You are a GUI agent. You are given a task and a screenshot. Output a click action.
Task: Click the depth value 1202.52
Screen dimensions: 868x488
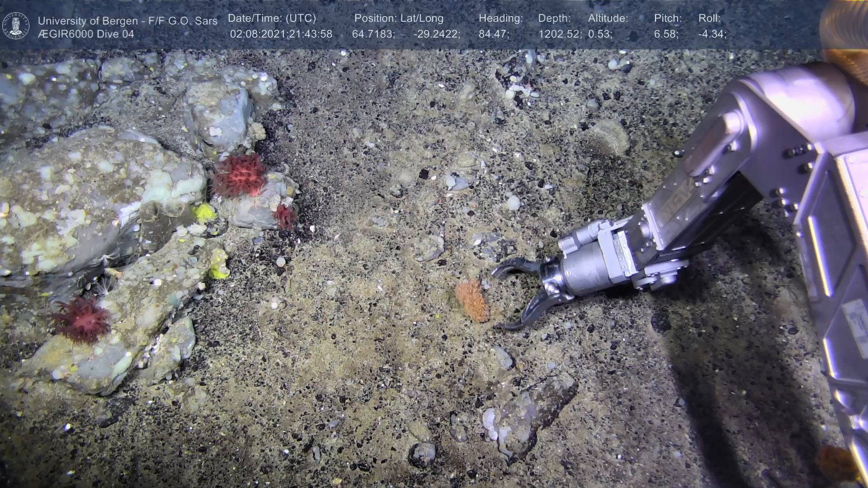(x=560, y=34)
